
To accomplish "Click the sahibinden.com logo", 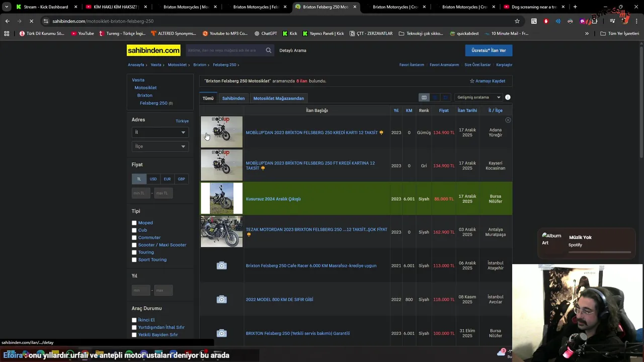I will tap(153, 50).
